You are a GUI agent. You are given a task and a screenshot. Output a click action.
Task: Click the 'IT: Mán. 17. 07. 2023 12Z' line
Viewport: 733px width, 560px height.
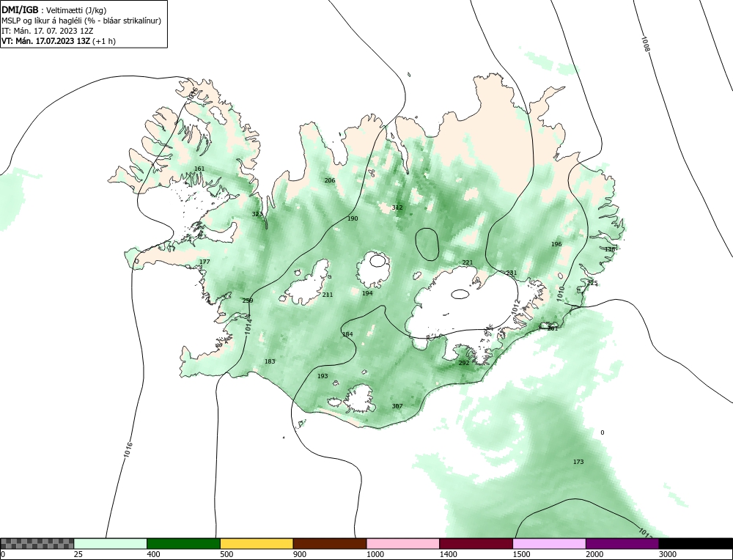click(47, 31)
